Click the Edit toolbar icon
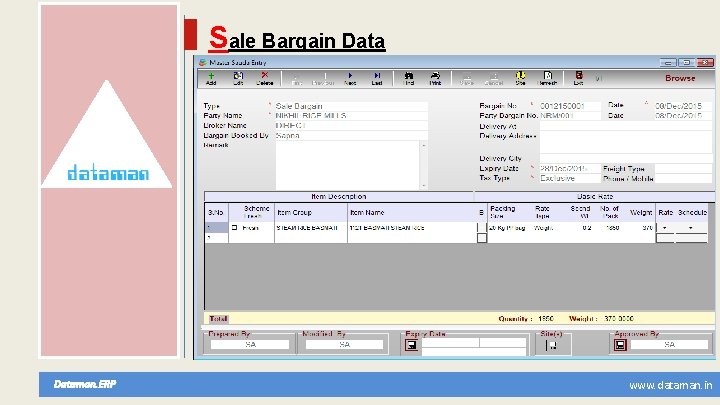This screenshot has width=720, height=405. pos(238,79)
